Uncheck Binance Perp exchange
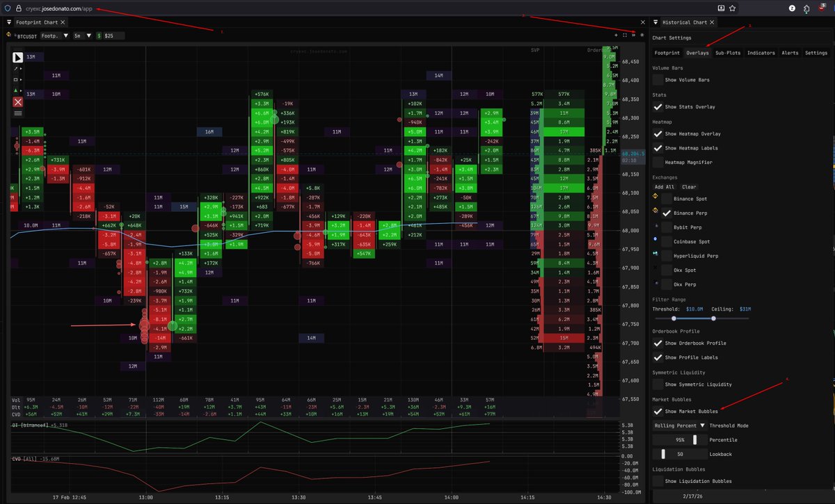The width and height of the screenshot is (835, 504). tap(668, 213)
